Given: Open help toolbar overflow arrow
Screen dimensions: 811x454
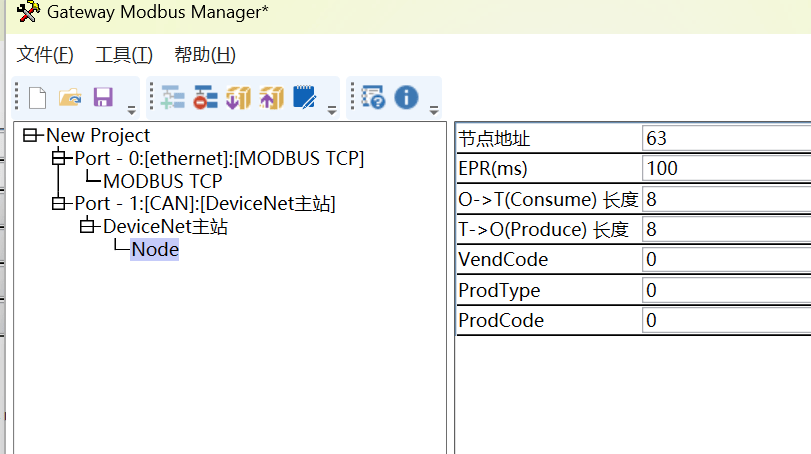Looking at the screenshot, I should tap(434, 110).
